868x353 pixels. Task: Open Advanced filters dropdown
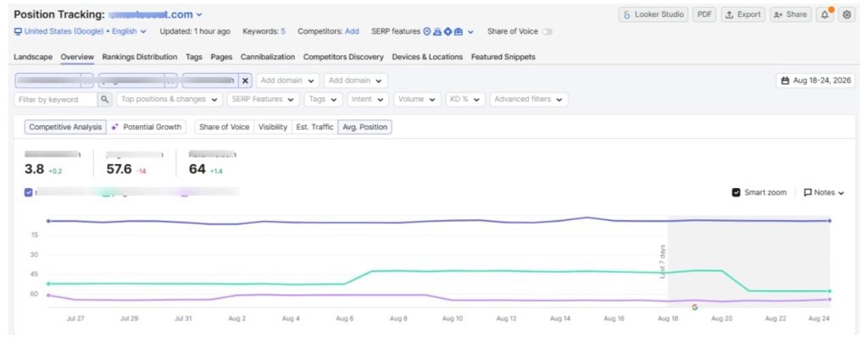point(529,99)
